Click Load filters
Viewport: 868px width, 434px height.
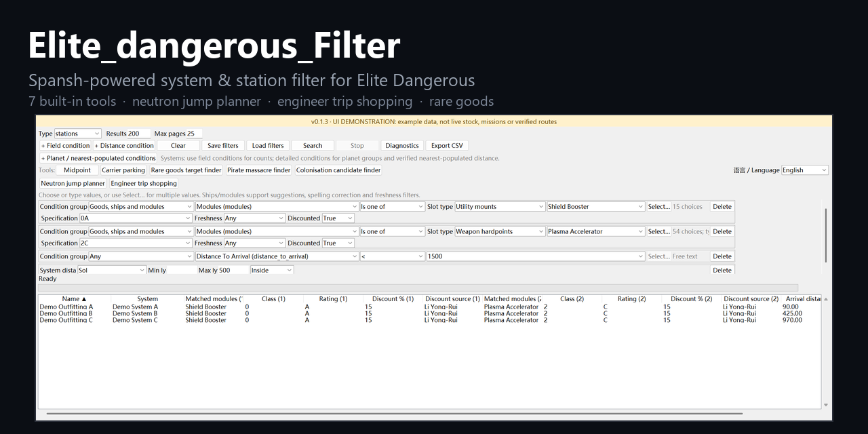(x=268, y=145)
